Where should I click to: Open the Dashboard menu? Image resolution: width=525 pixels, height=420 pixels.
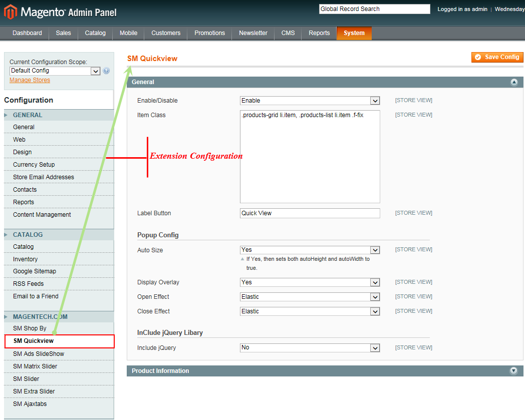click(27, 33)
